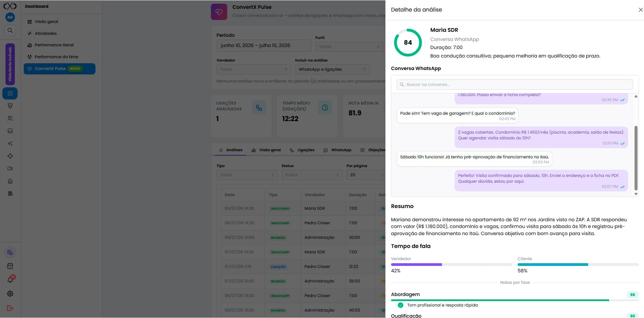
Task: Click the phone icon on Ligações Analisadas card
Action: [x=259, y=108]
